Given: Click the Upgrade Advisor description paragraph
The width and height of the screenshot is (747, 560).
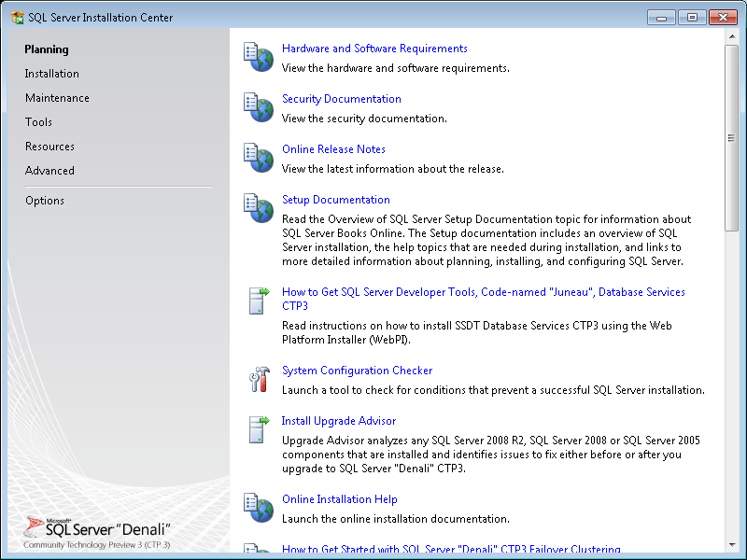Looking at the screenshot, I should 491,455.
